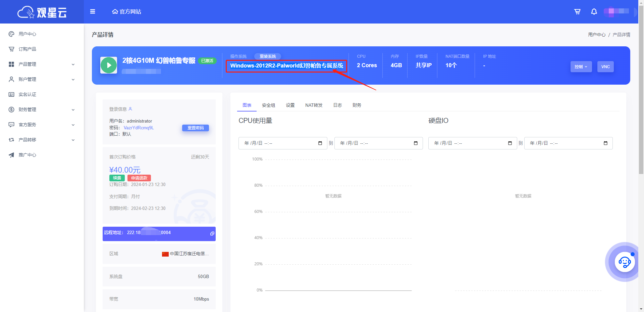Viewport: 644px width, 312px height.
Task: Open the shopping cart icon
Action: click(x=577, y=12)
